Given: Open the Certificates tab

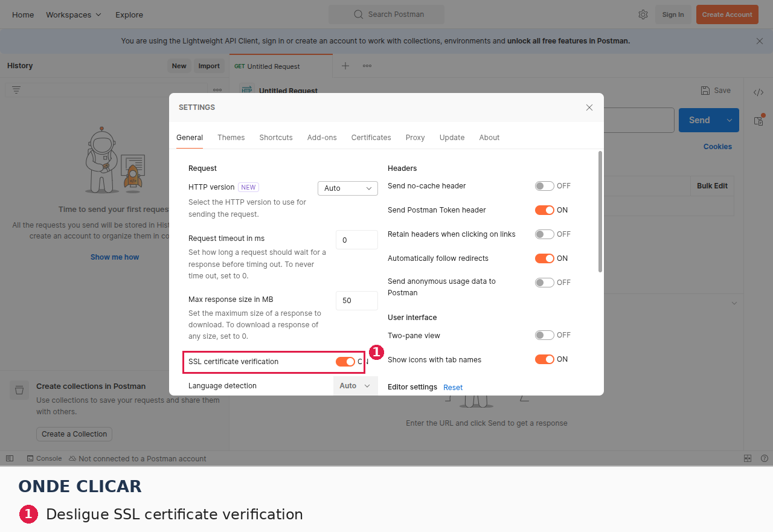Looking at the screenshot, I should pyautogui.click(x=371, y=138).
